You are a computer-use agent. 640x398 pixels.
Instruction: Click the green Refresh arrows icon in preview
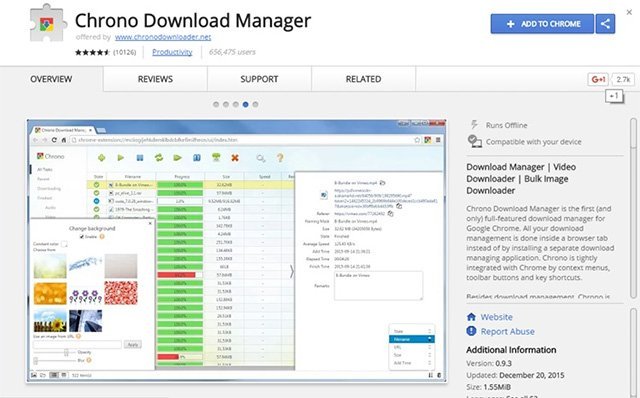159,158
